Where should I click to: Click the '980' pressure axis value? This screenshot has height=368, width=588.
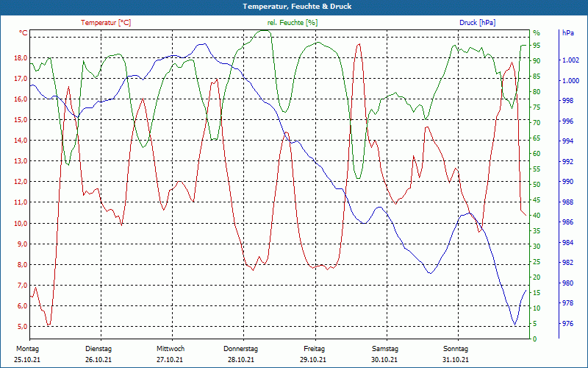(567, 283)
